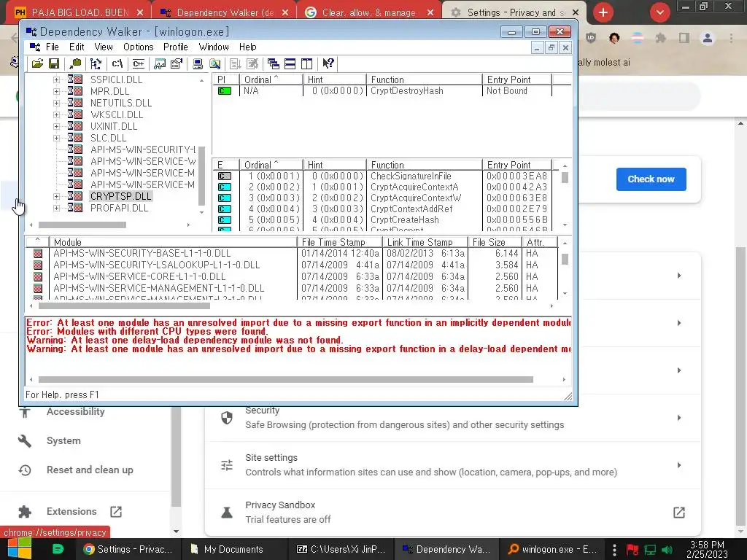
Task: Select CryptDestroyHash import row
Action: click(382, 91)
